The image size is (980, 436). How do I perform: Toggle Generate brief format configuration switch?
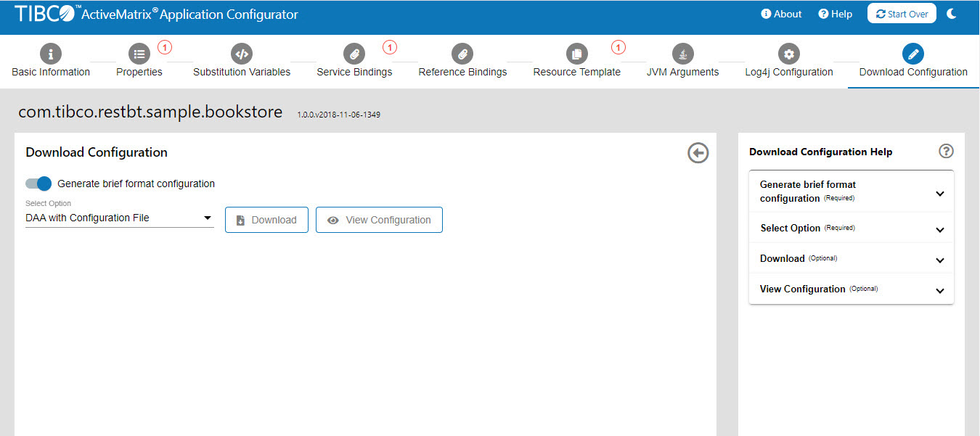pyautogui.click(x=38, y=184)
